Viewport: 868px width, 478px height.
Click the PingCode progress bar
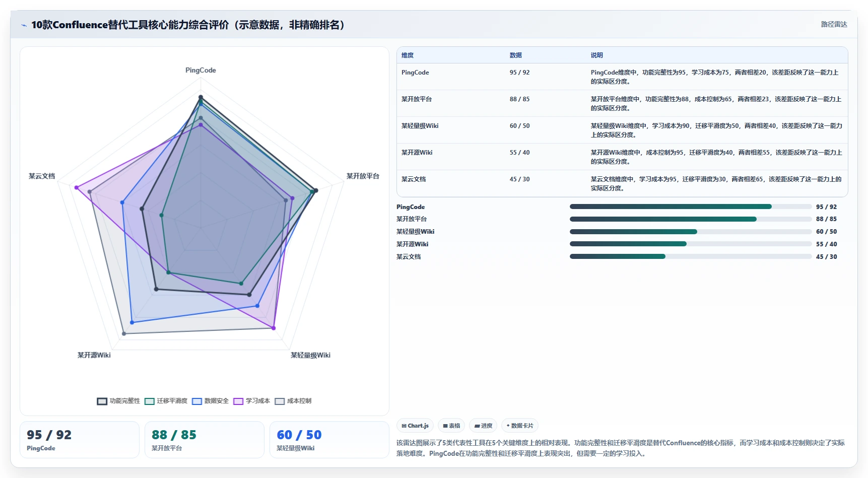pyautogui.click(x=690, y=207)
